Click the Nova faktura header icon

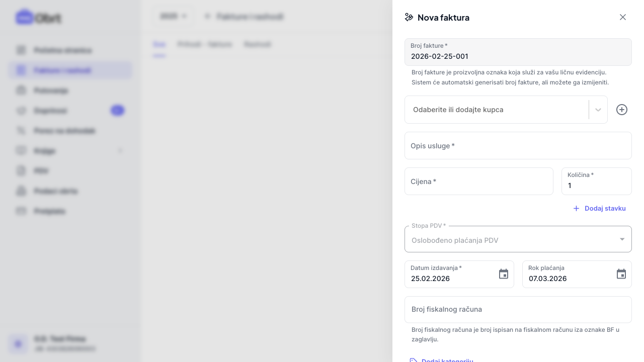409,18
